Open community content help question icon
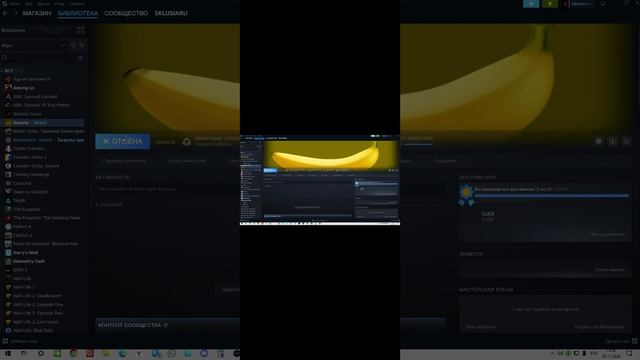The width and height of the screenshot is (640, 360). [x=165, y=325]
